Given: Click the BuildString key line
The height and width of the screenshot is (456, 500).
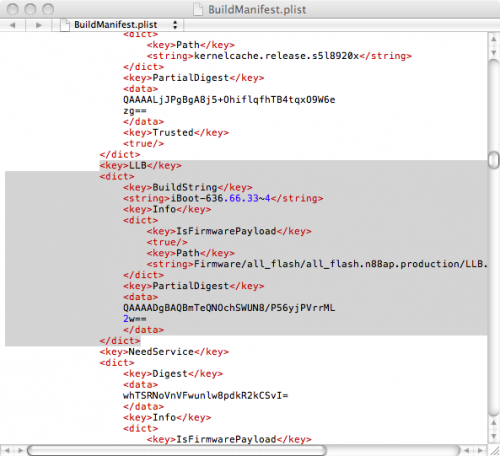Looking at the screenshot, I should coord(188,187).
